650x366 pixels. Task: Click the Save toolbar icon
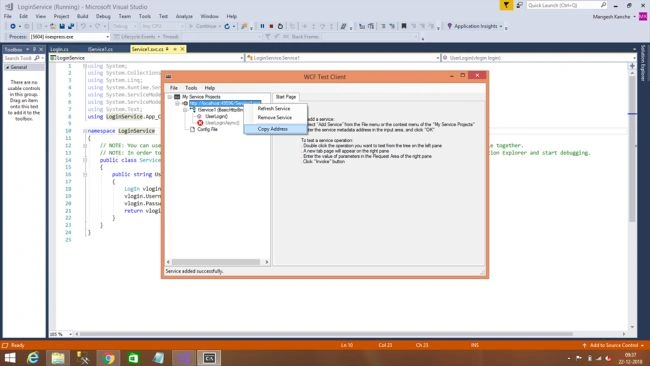click(x=62, y=26)
